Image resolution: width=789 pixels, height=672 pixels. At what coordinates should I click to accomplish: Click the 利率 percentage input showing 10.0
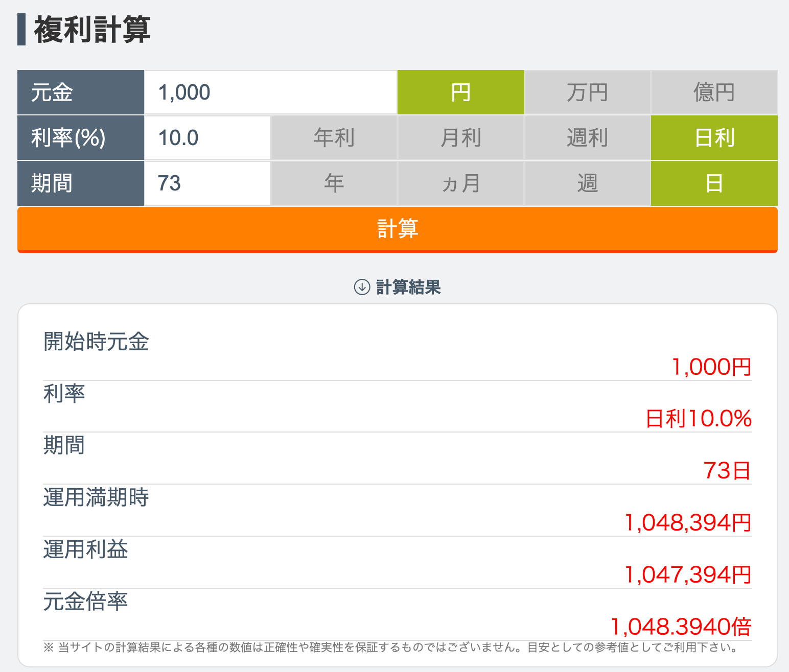(204, 137)
